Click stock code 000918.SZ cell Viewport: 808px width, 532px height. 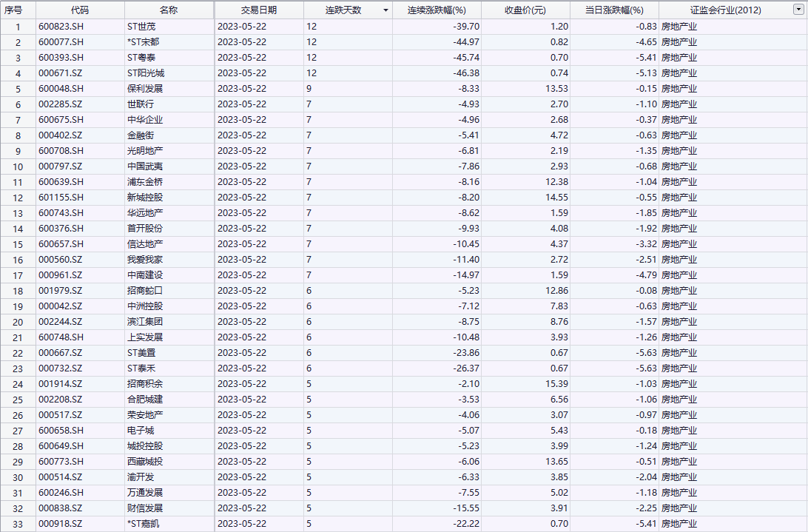pyautogui.click(x=60, y=524)
